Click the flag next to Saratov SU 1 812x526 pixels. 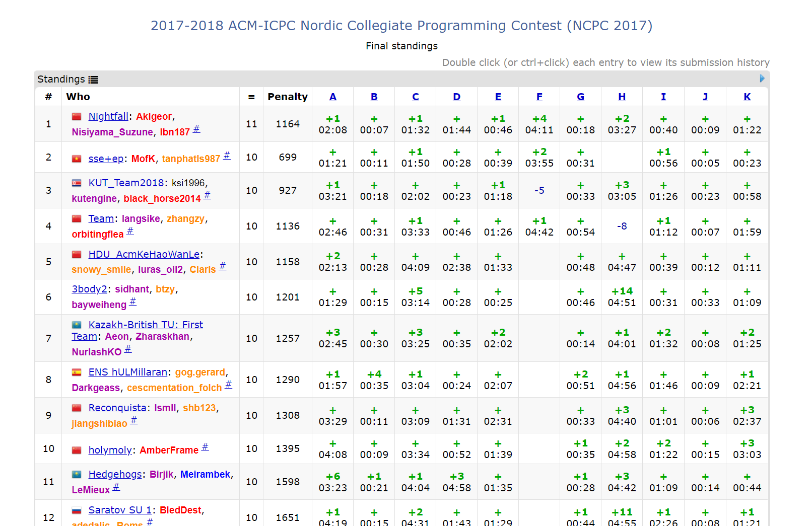click(77, 510)
